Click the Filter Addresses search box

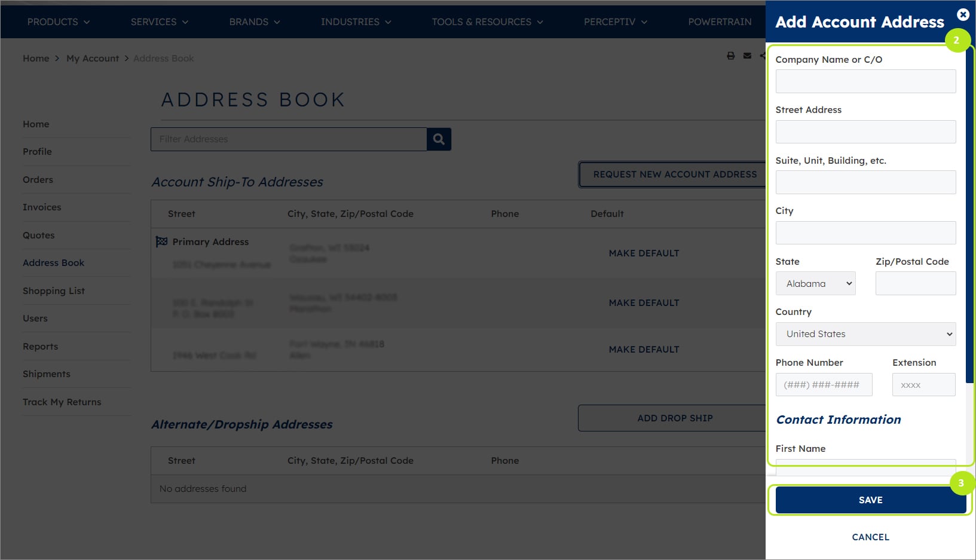[289, 139]
